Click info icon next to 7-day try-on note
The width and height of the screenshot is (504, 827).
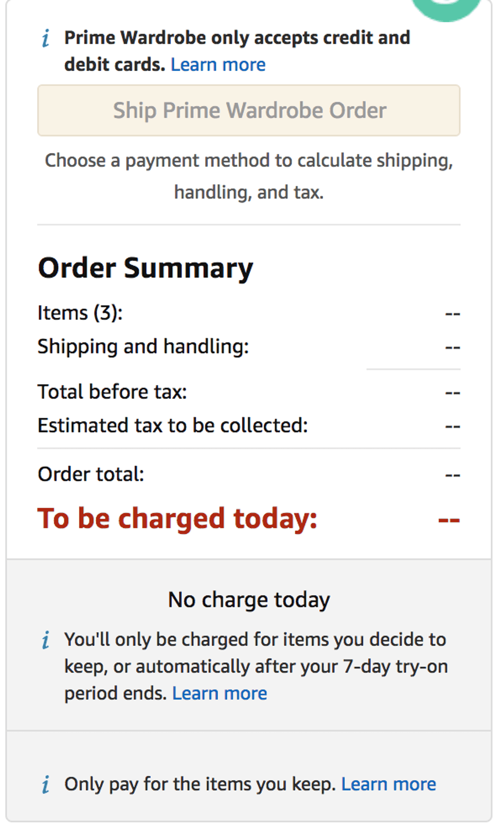[x=46, y=640]
